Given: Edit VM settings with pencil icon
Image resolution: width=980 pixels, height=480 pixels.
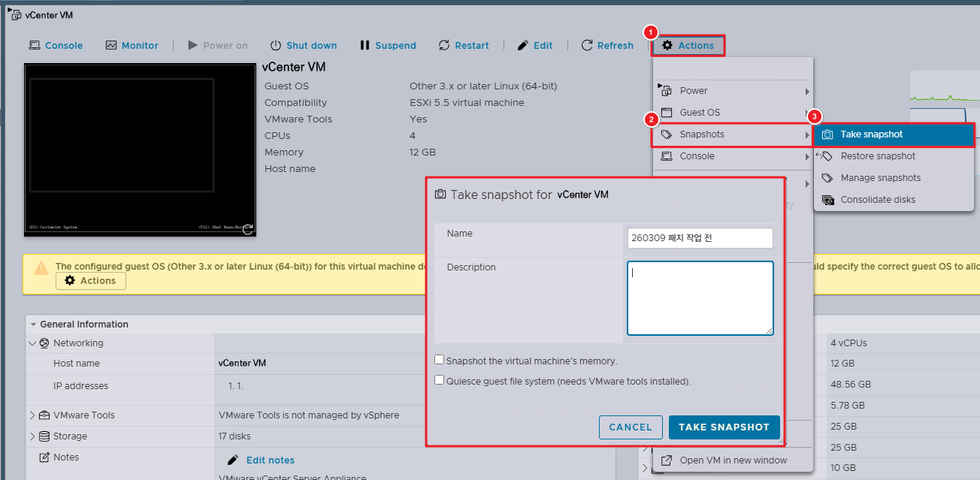Looking at the screenshot, I should click(x=523, y=45).
